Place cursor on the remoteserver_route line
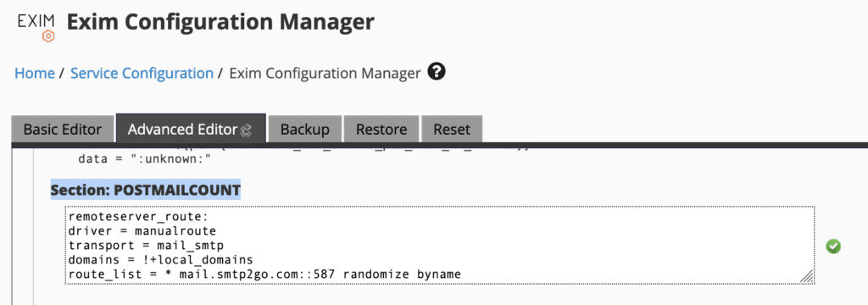 click(125, 215)
